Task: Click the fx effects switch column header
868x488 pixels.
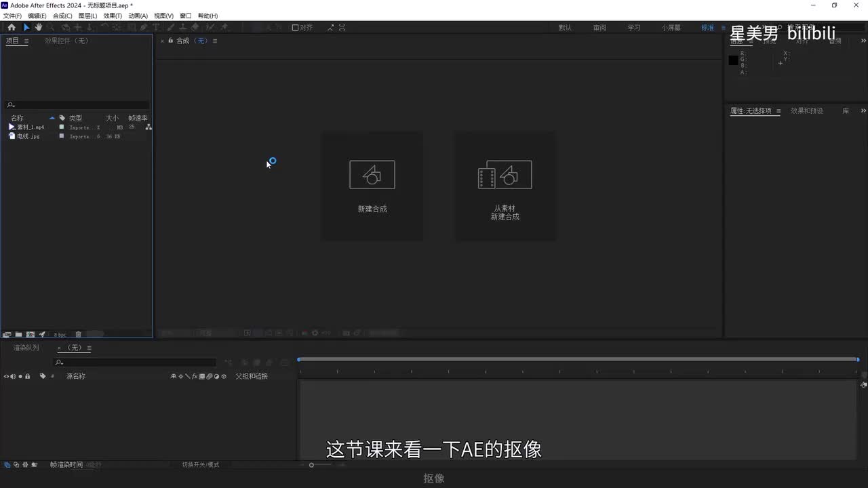Action: point(195,376)
